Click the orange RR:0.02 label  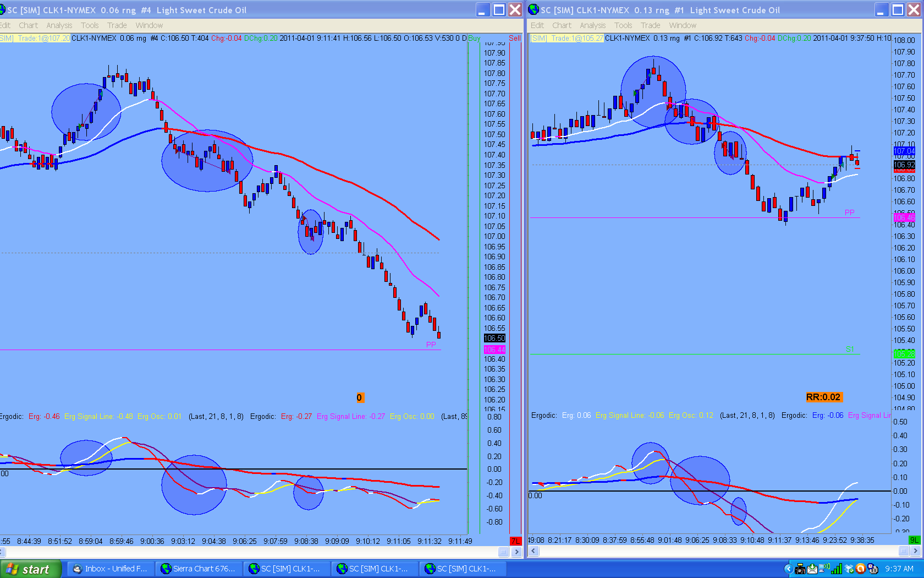(x=823, y=397)
